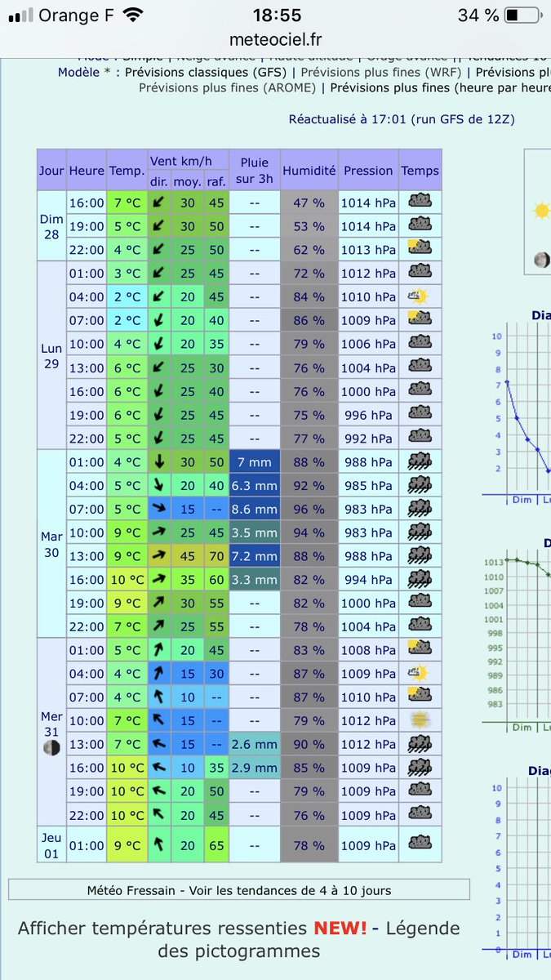Image resolution: width=551 pixels, height=980 pixels.
Task: Tap the battery status icon
Action: pyautogui.click(x=522, y=15)
